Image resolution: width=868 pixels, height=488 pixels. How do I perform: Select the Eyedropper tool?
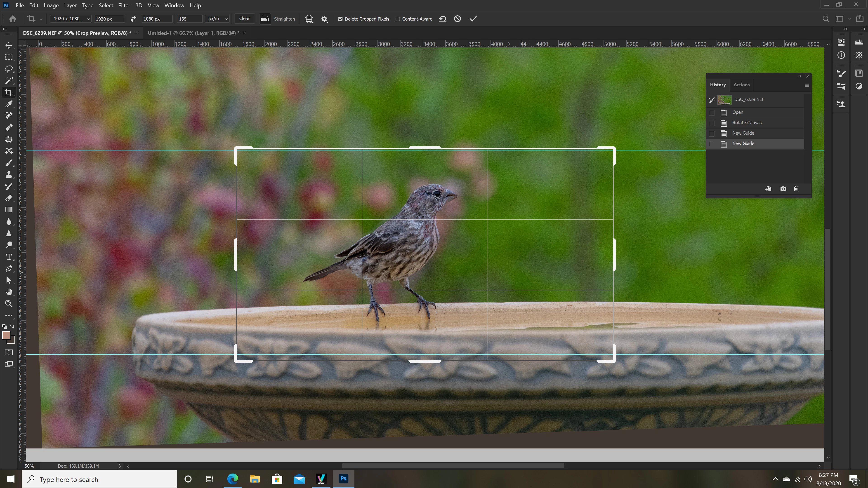coord(9,104)
